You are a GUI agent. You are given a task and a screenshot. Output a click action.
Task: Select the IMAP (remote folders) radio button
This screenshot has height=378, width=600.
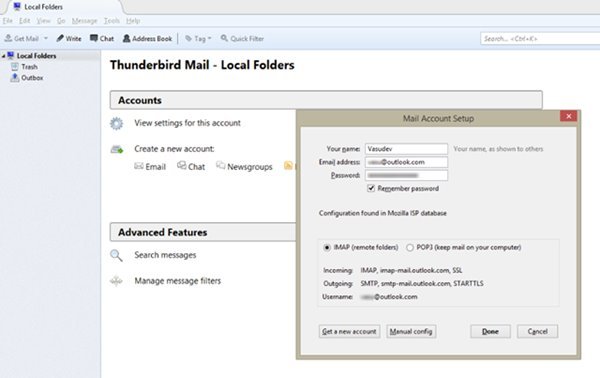(x=327, y=248)
